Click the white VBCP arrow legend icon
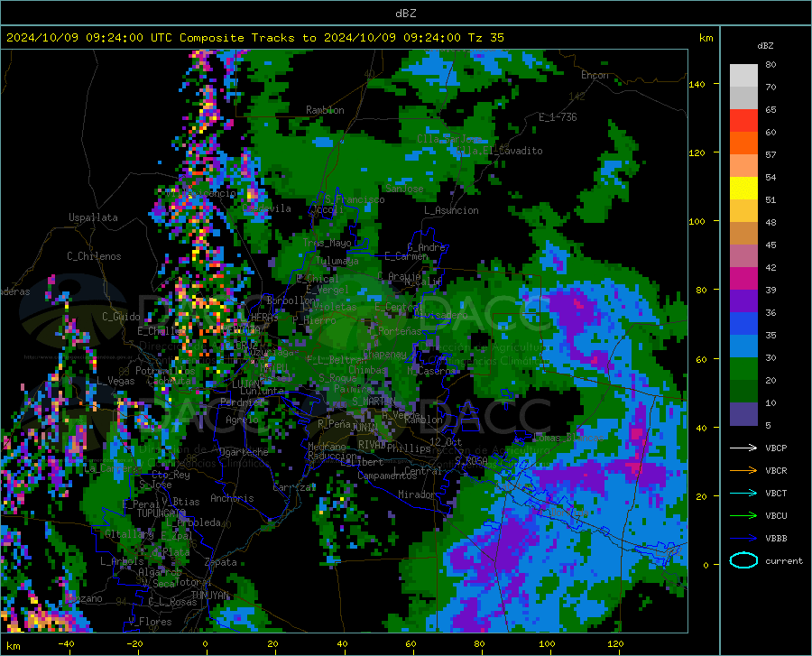The image size is (812, 656). pos(743,448)
